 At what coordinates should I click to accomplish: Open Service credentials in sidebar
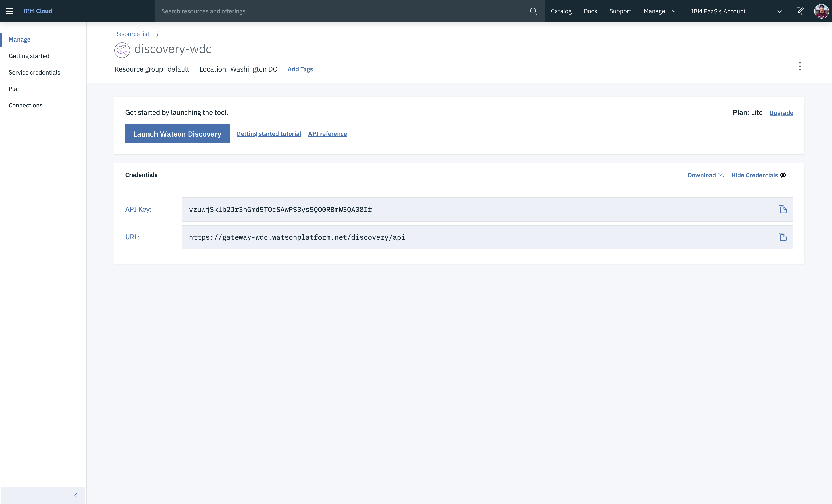(x=34, y=72)
